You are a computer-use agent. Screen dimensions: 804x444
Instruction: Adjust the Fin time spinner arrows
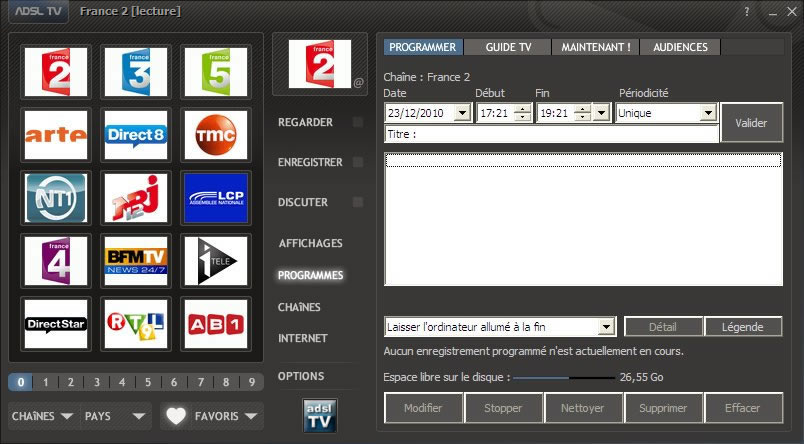pos(582,113)
